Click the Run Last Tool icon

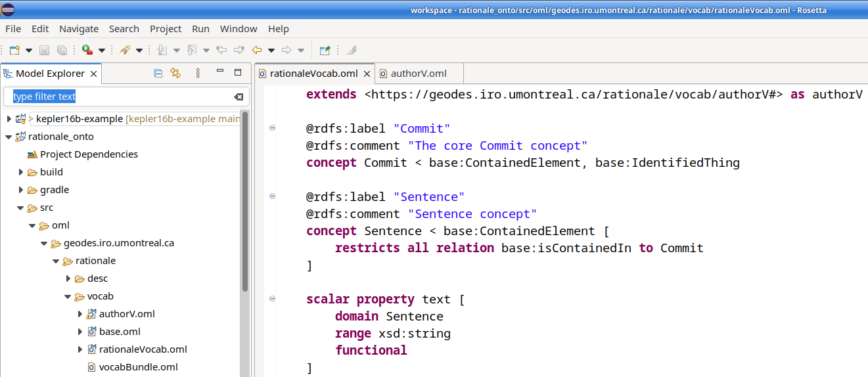click(x=87, y=50)
